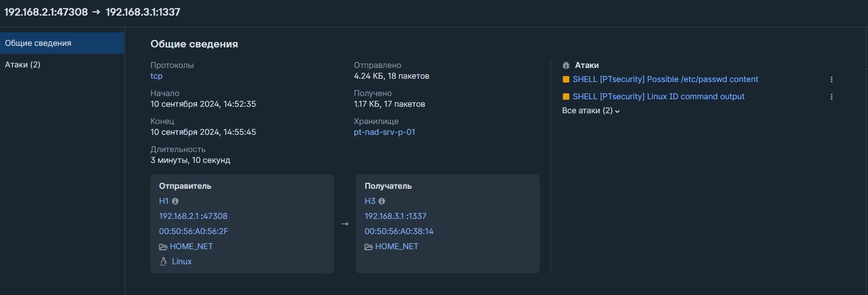Click sender address 192.168.2.1 :47308
This screenshot has width=868, height=295.
(x=193, y=216)
